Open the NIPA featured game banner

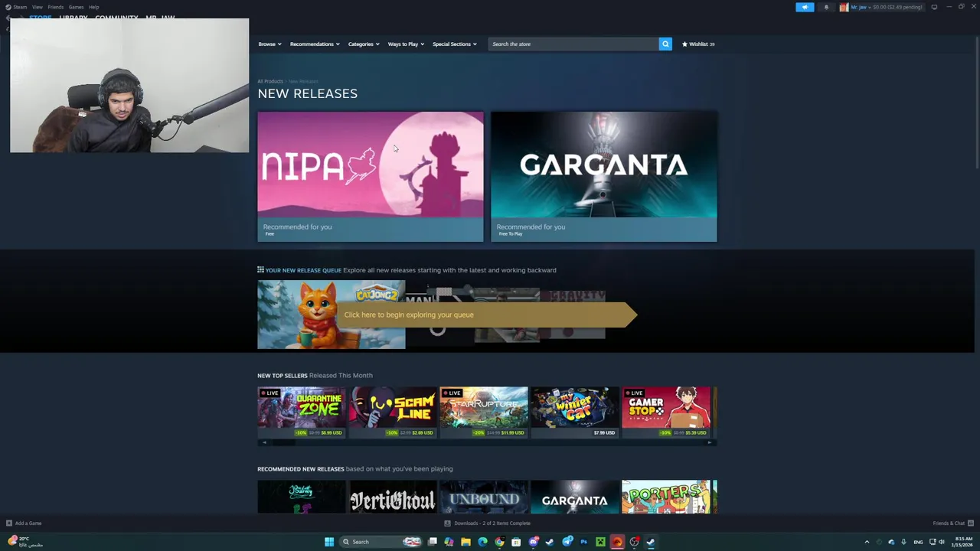[371, 177]
